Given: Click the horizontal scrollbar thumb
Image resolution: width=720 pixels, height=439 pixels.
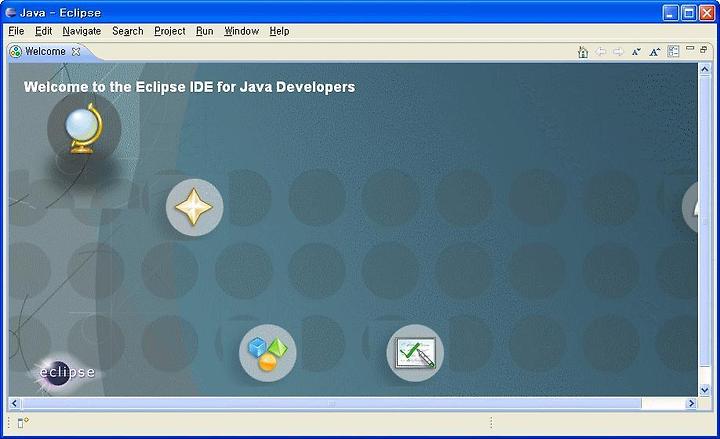Looking at the screenshot, I should (x=331, y=404).
